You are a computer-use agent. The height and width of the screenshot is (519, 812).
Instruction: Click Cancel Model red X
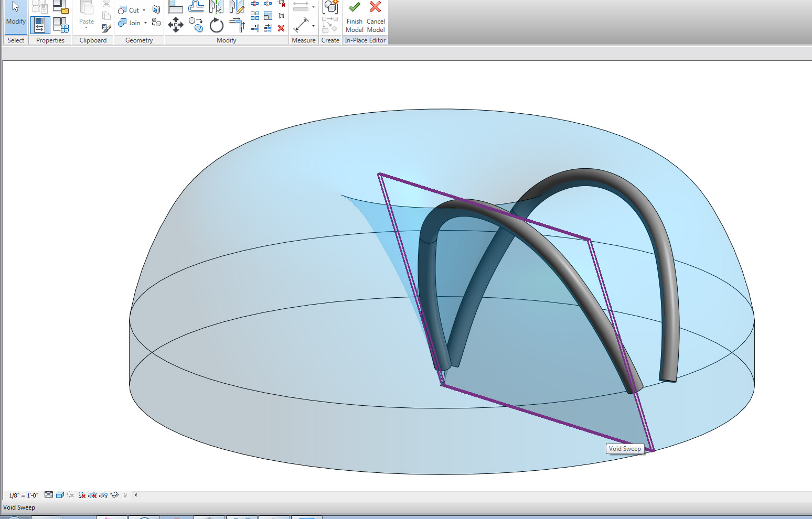375,8
